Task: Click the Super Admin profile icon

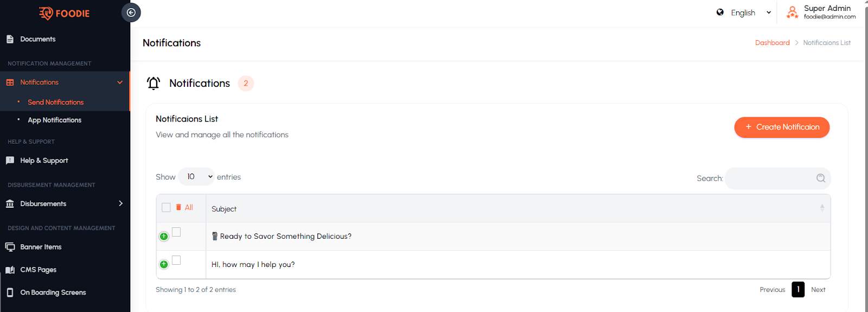Action: point(792,12)
